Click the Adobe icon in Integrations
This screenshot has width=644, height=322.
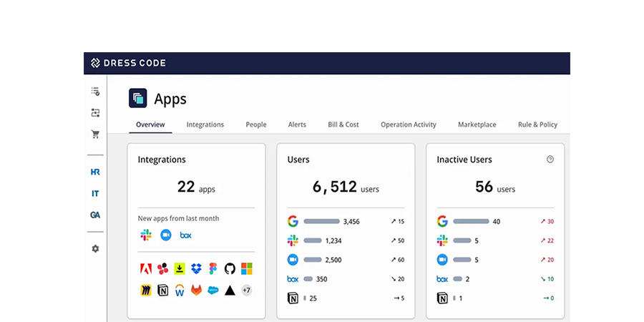click(x=146, y=269)
